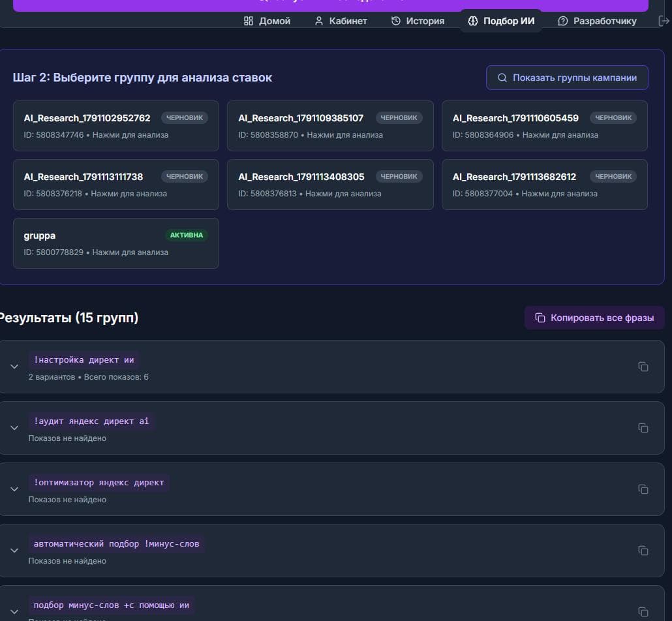Click the АКТИВНА status badge on gruppa
672x621 pixels.
coord(187,235)
